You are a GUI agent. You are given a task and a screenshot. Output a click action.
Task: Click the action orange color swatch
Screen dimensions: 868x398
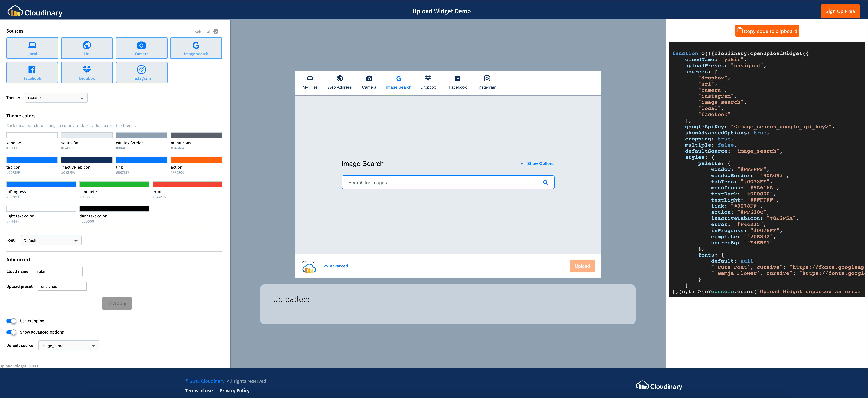click(196, 160)
